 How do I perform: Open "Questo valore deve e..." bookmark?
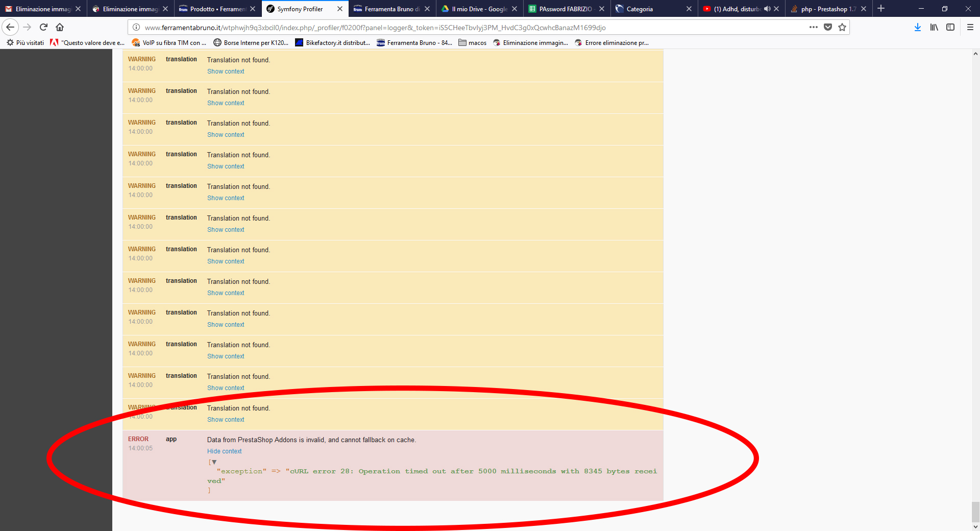[x=87, y=43]
